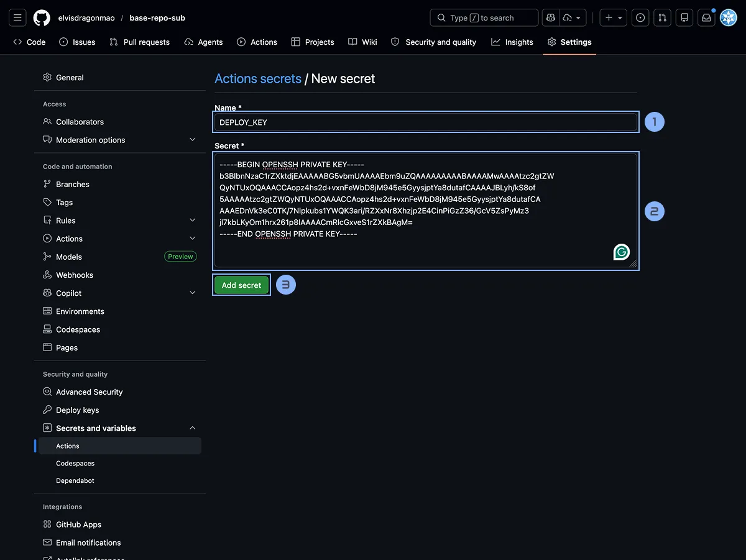Open the notifications inbox icon
Viewport: 746px width, 560px height.
(x=706, y=17)
